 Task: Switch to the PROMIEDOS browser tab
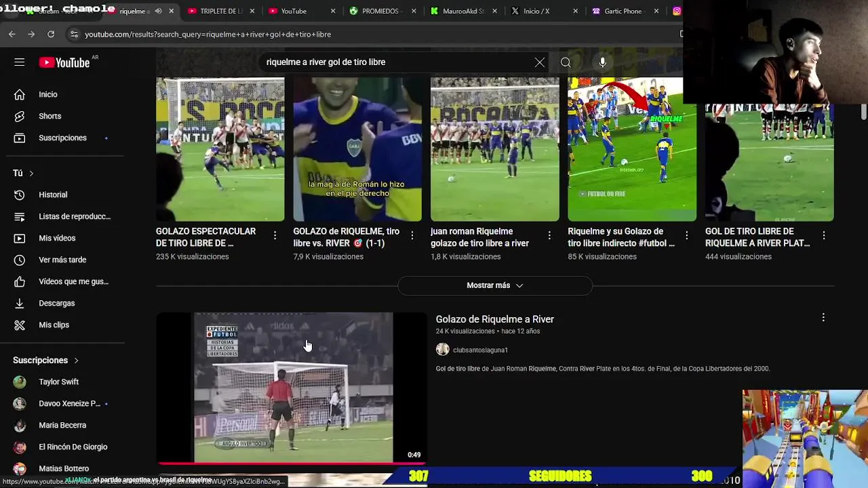383,11
